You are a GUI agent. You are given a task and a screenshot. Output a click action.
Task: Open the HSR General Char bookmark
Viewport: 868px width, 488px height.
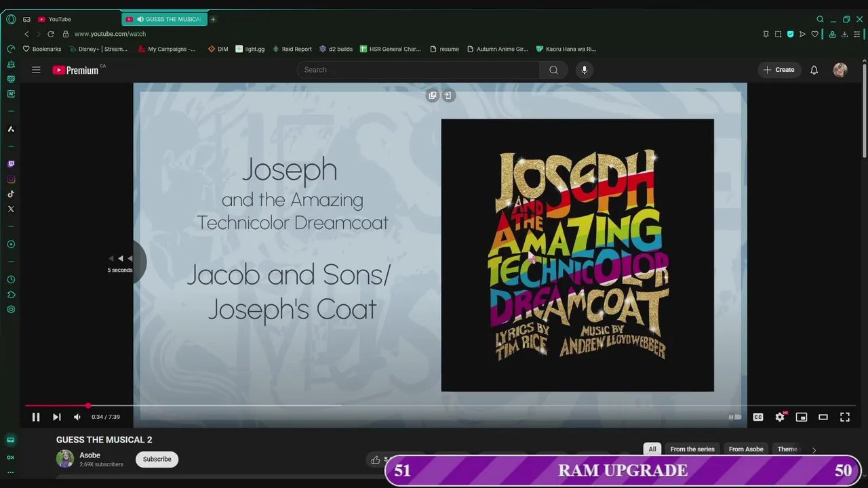[x=391, y=49]
